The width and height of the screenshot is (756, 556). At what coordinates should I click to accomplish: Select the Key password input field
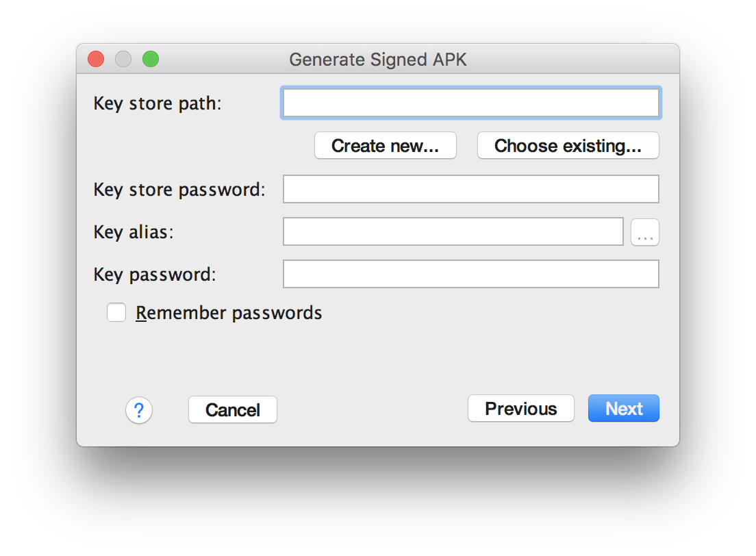(x=470, y=274)
